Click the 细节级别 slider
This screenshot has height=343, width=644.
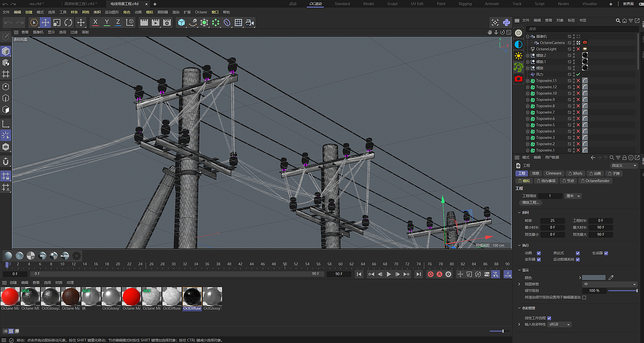pyautogui.click(x=622, y=291)
